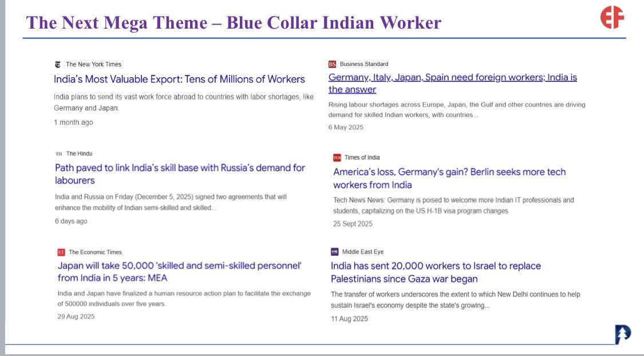Image resolution: width=644 pixels, height=356 pixels.
Task: Click the blue arrow logo at bottom right
Action: tap(623, 334)
